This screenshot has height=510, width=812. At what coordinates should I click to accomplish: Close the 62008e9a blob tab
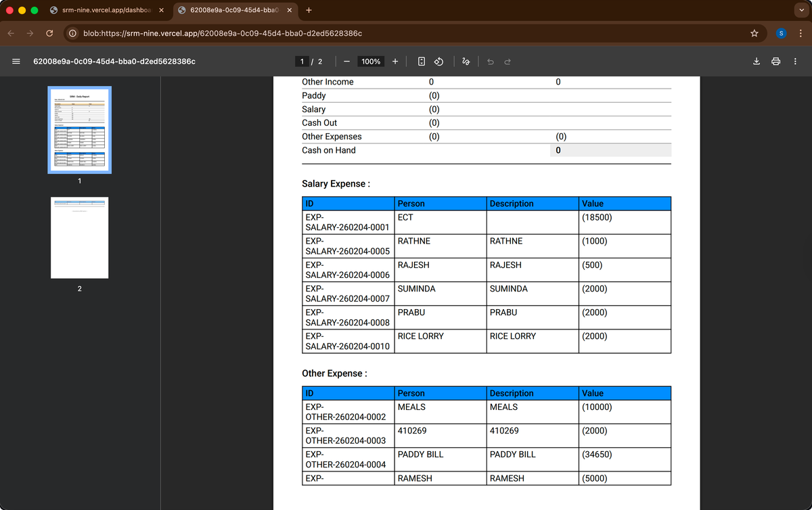(289, 10)
